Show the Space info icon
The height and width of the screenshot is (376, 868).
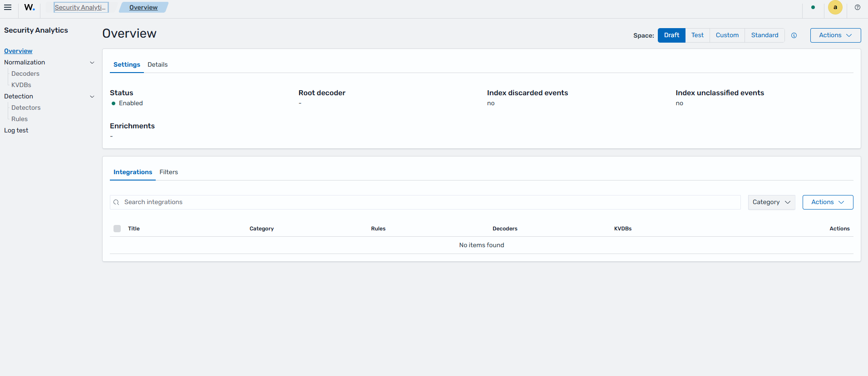(x=794, y=35)
